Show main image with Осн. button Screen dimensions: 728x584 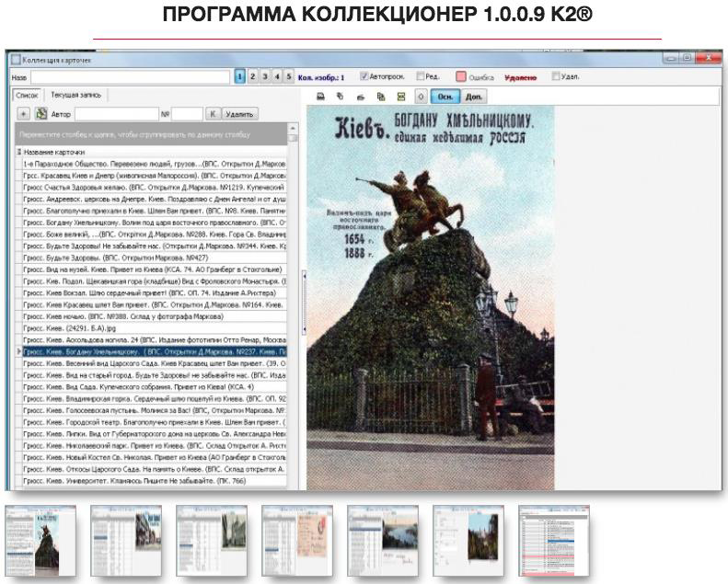tap(445, 97)
